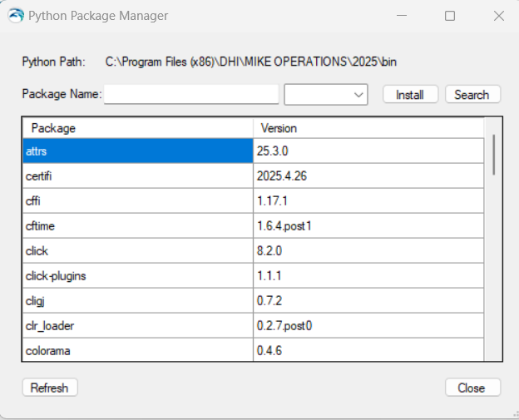Click version cell 0.4.6
This screenshot has height=420, width=519.
point(368,350)
